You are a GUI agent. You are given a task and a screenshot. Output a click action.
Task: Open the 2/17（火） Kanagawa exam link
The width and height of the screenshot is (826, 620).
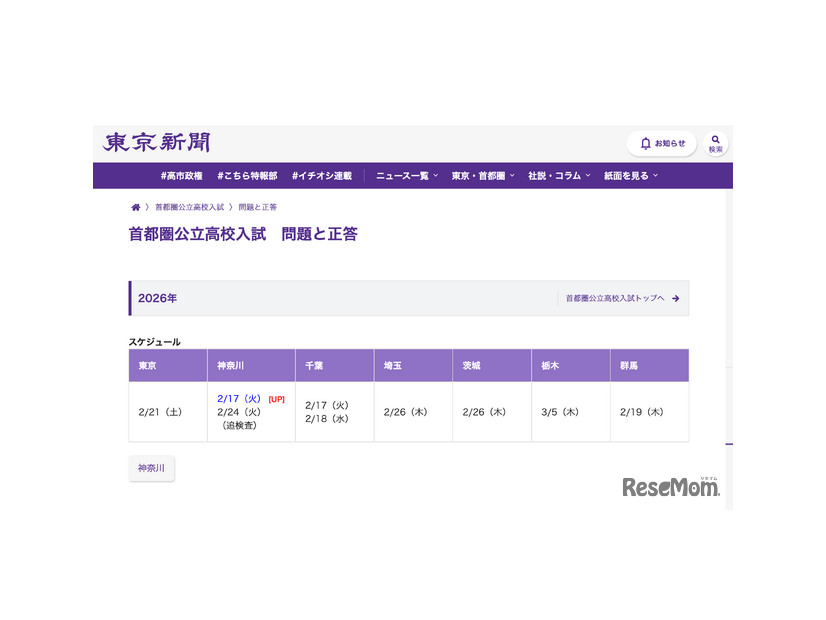click(x=239, y=399)
